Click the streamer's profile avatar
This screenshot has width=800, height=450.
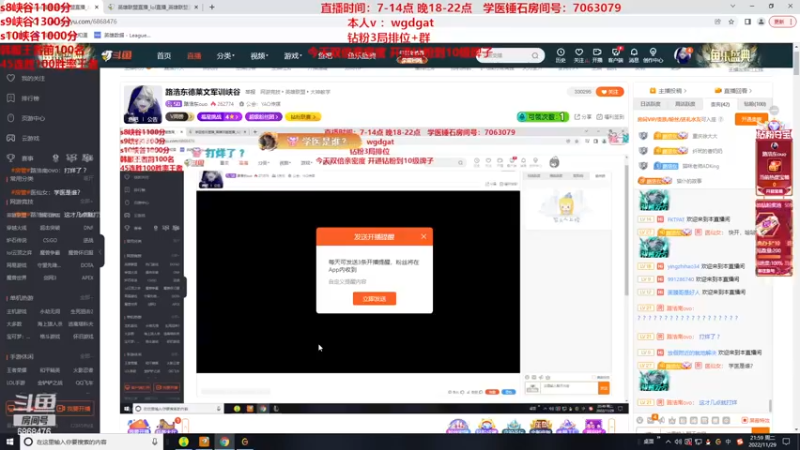tap(143, 104)
